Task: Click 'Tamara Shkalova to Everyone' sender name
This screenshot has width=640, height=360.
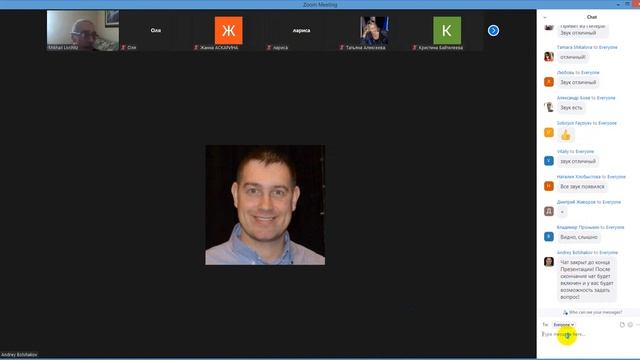Action: [587, 47]
